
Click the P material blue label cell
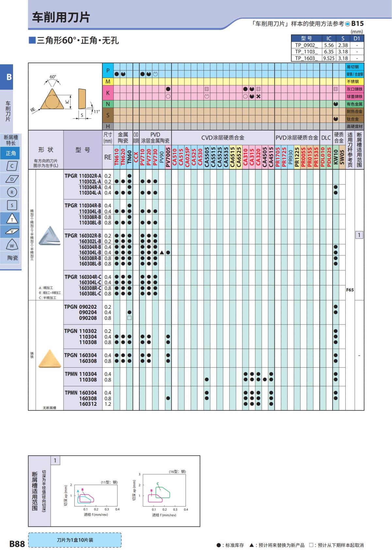tap(108, 70)
